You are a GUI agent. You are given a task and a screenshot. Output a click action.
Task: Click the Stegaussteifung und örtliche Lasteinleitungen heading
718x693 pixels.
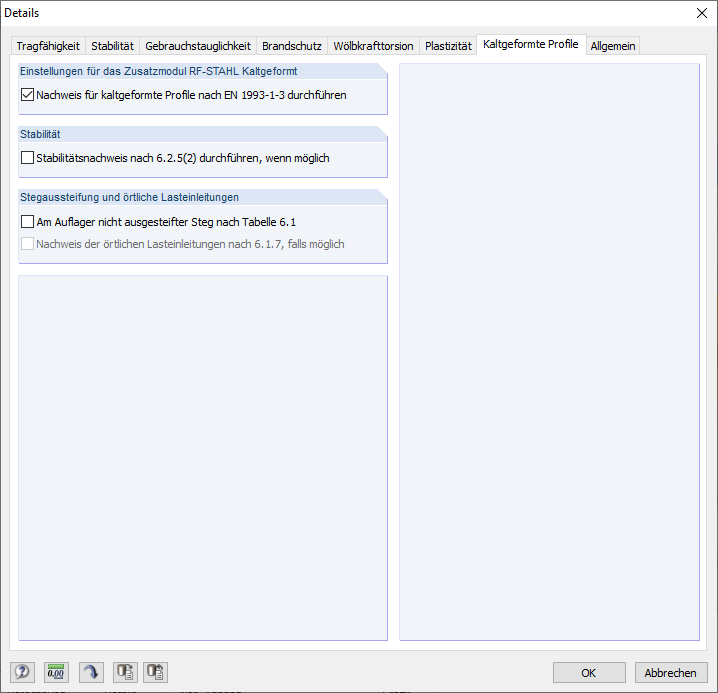[x=130, y=197]
